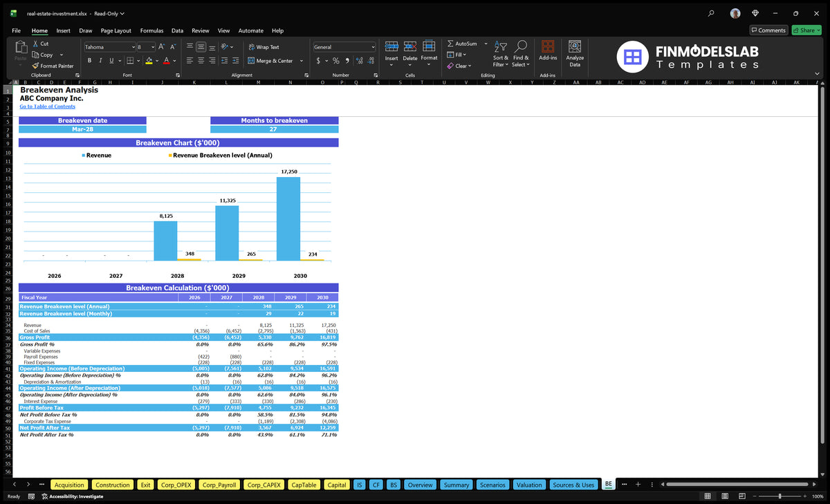Center text horizontally in cell

[201, 61]
